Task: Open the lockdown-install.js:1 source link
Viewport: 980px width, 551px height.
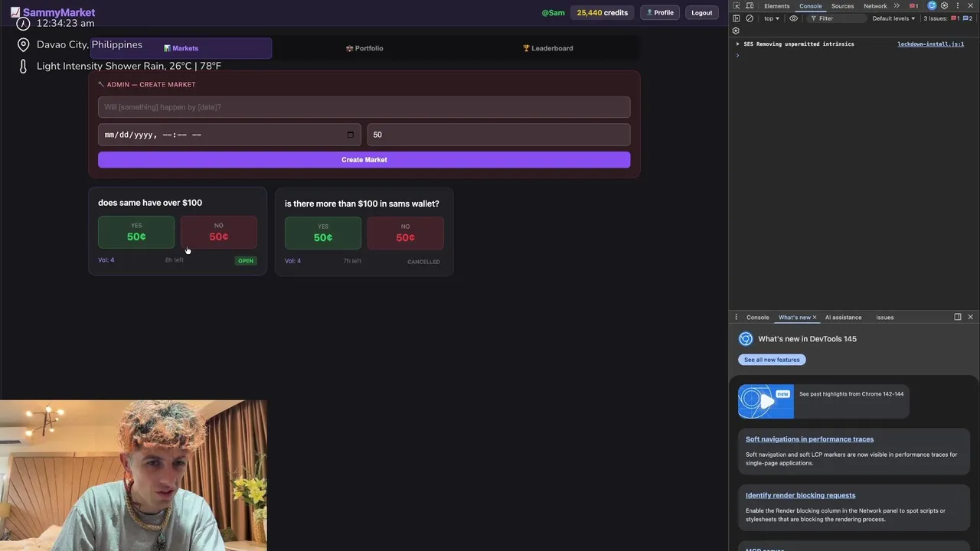Action: 930,44
